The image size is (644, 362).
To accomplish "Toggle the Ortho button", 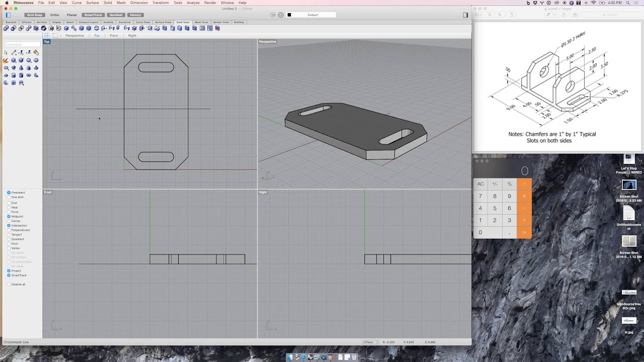I will pyautogui.click(x=54, y=15).
